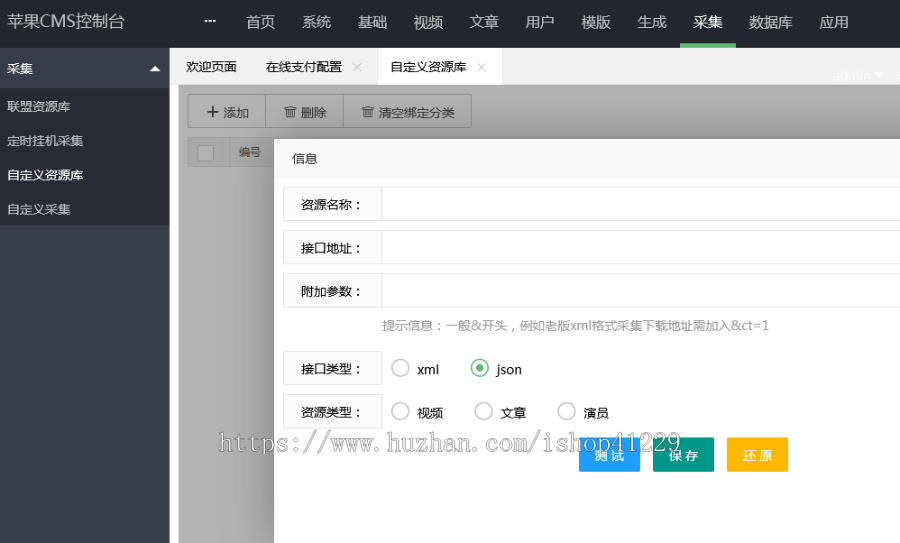900x543 pixels.
Task: Open the 模版 top menu
Action: coord(596,22)
